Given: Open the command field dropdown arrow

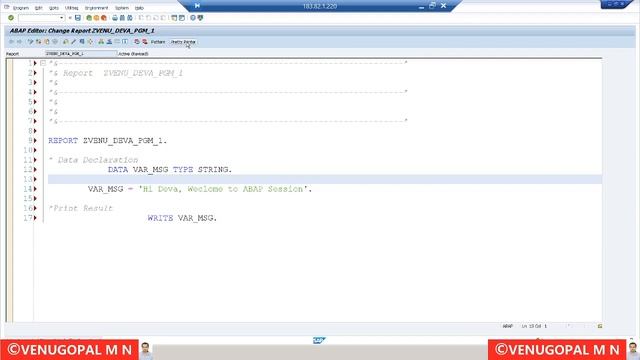Looking at the screenshot, I should click(x=62, y=18).
